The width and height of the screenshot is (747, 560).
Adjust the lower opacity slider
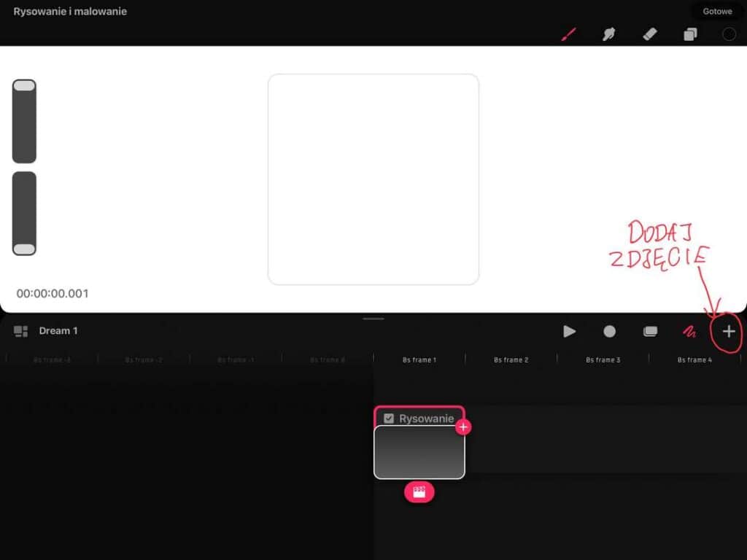pos(24,214)
